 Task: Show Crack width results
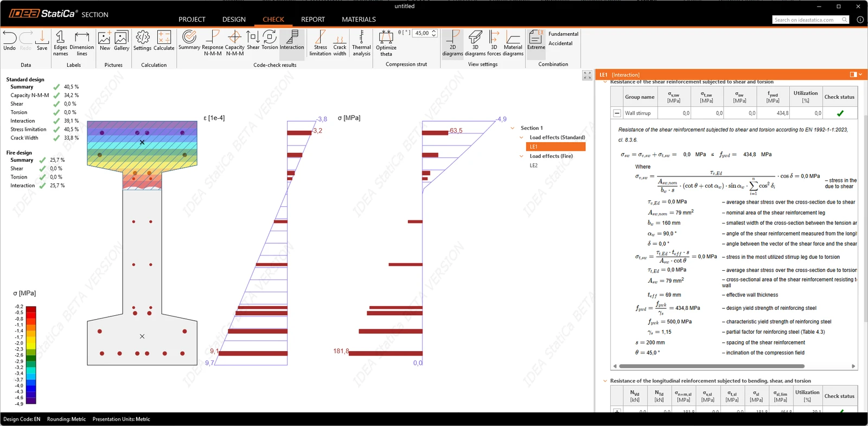(x=340, y=43)
